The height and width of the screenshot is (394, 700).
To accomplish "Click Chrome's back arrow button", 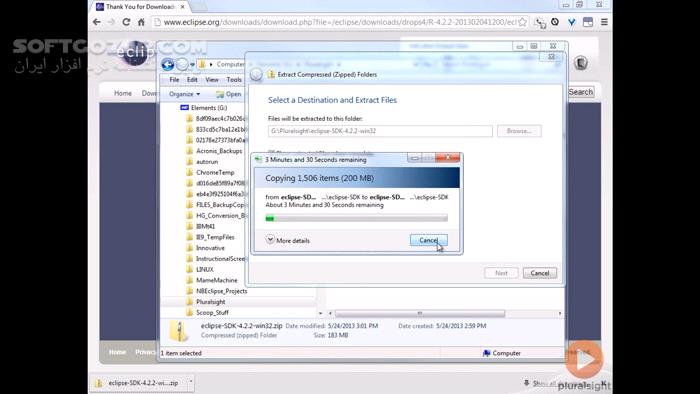I will click(x=97, y=22).
